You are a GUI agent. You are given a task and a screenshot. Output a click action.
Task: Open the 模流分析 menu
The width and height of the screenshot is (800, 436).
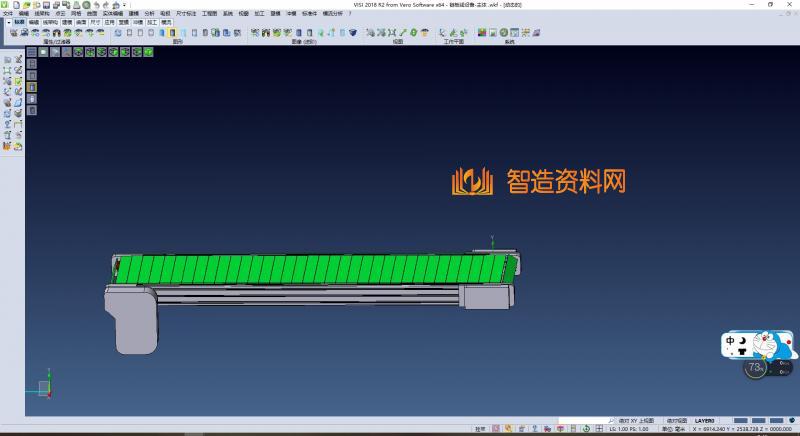[x=333, y=14]
